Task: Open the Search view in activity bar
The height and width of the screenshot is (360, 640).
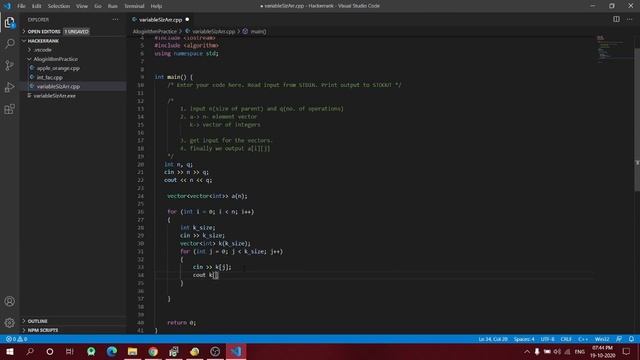Action: [9, 43]
